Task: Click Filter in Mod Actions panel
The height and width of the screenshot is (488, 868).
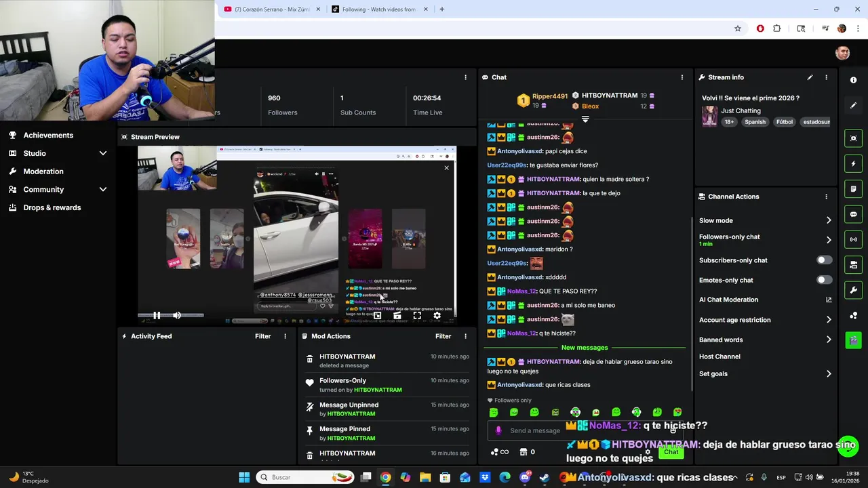Action: [443, 336]
